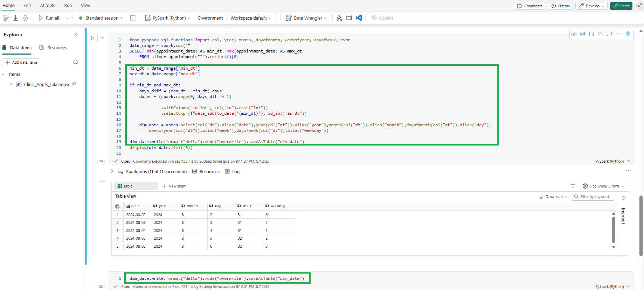This screenshot has width=644, height=290.
Task: Collapse the Inspect side pane
Action: point(624,198)
